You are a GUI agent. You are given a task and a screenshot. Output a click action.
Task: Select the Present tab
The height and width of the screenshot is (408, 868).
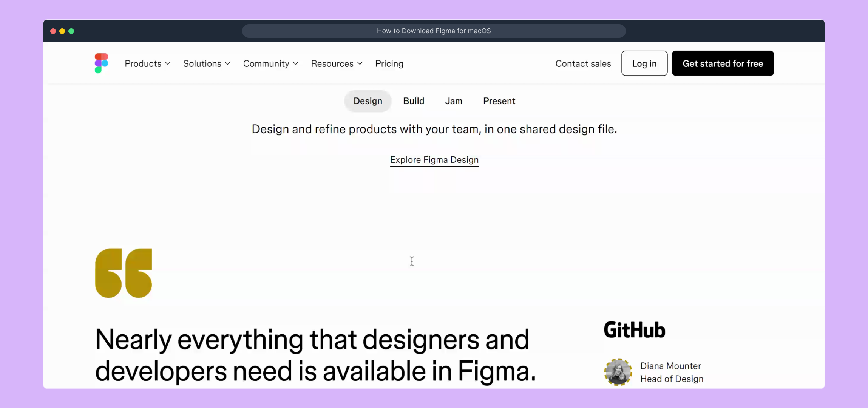click(499, 101)
